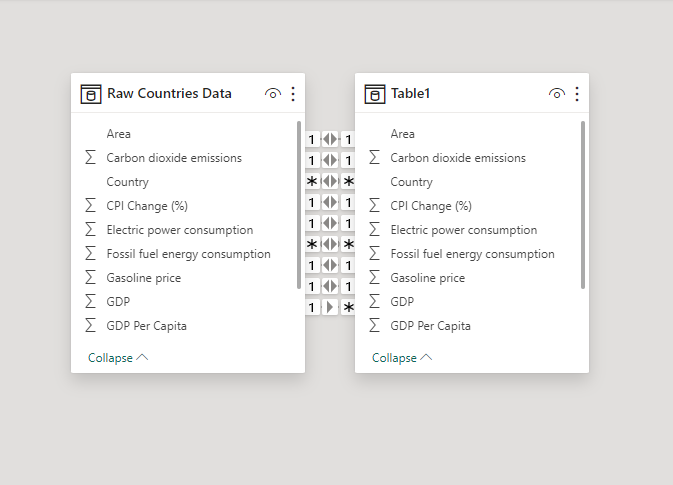Select the Area field in Raw Countries Data
673x485 pixels.
click(119, 134)
